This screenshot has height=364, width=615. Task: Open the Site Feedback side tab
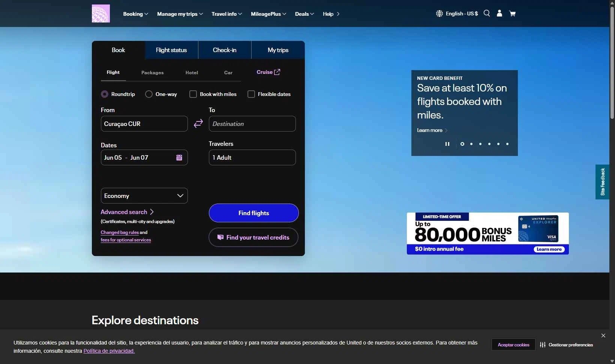tap(602, 182)
